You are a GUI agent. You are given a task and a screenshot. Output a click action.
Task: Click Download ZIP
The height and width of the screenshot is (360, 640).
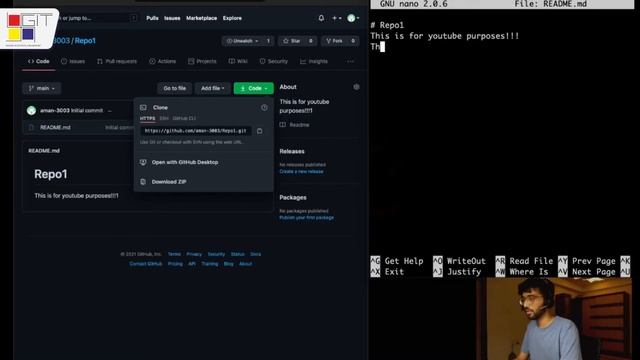tap(169, 182)
